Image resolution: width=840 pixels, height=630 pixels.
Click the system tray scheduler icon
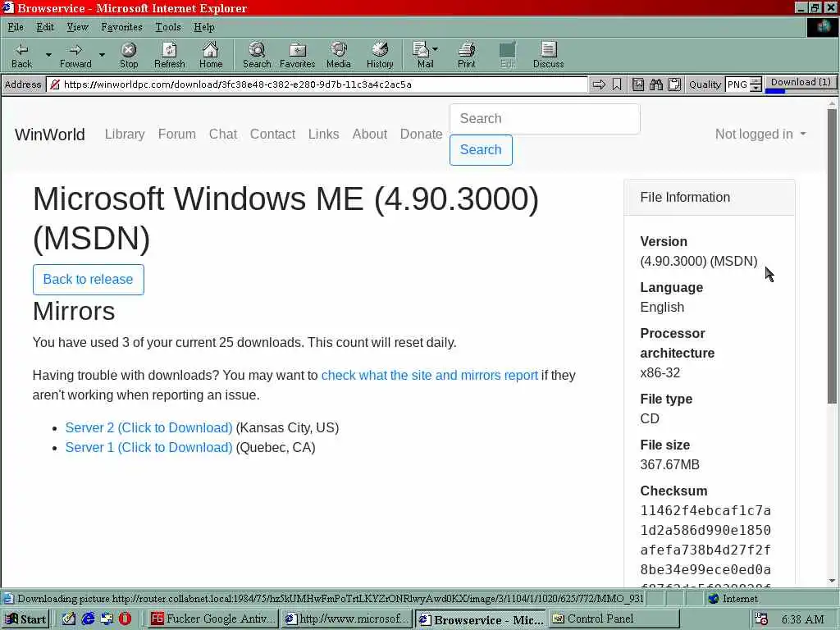[x=760, y=619]
